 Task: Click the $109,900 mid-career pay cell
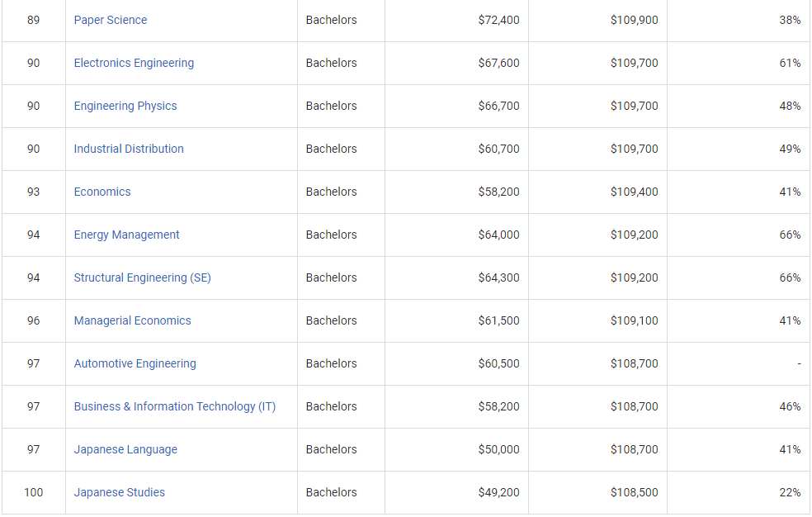point(634,20)
